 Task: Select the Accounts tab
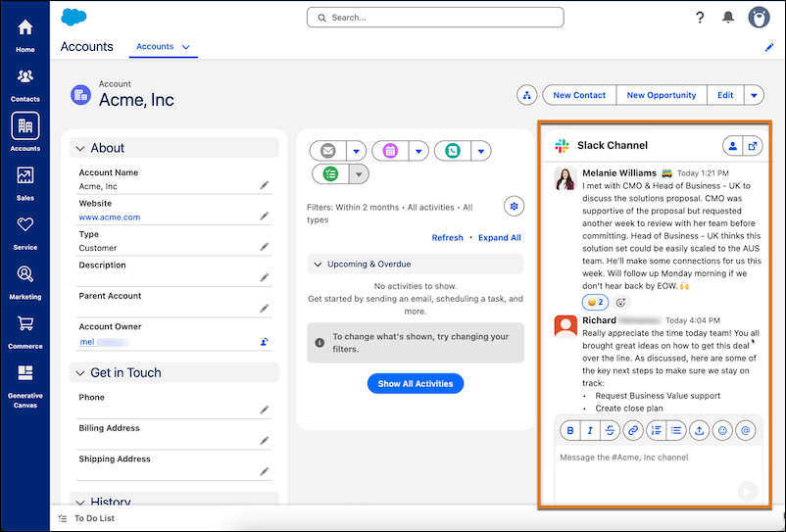coord(155,47)
